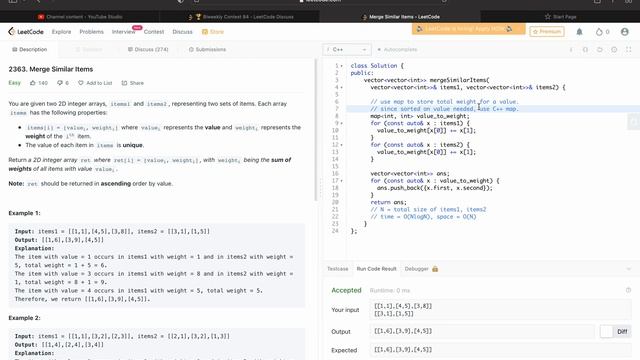Fold the for loop at line 17
640x360 pixels.
342,181
